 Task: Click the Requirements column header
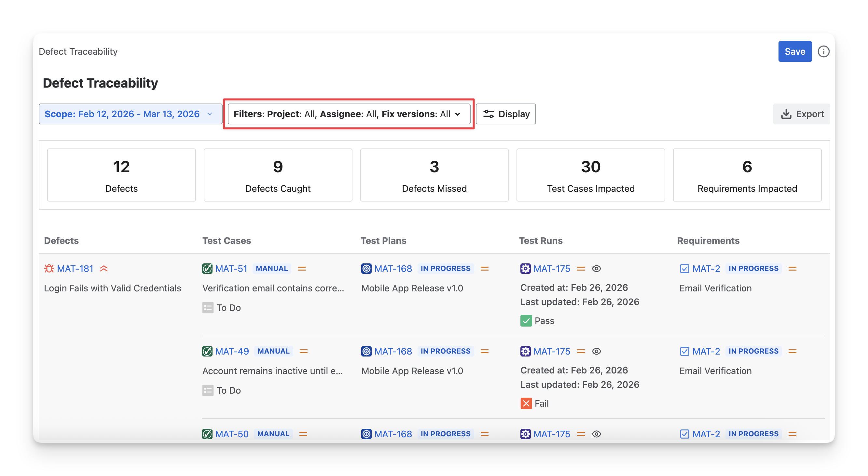click(x=708, y=240)
